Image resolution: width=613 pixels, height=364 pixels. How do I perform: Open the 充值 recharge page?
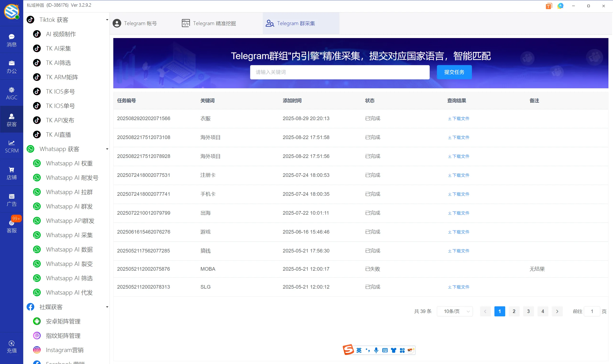point(11,346)
